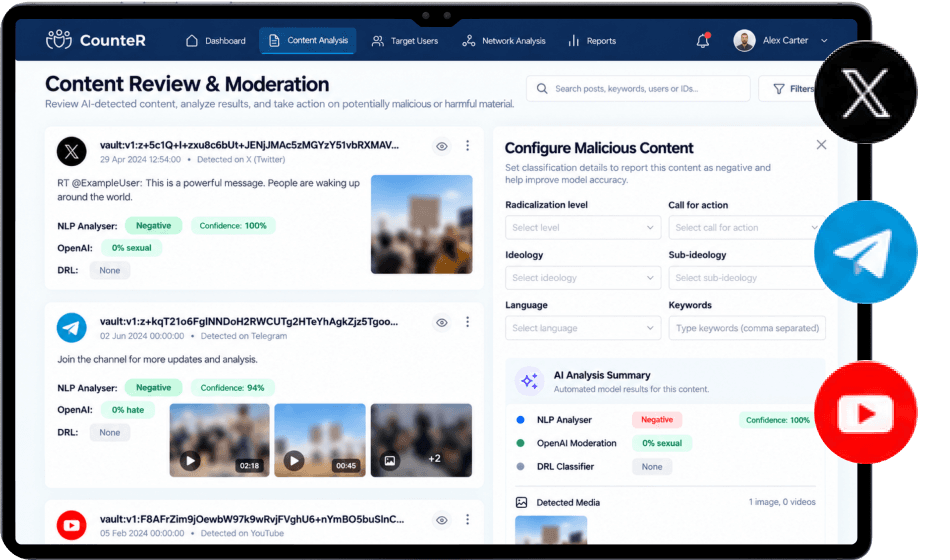Open the Ideology dropdown
950x560 pixels.
[583, 278]
